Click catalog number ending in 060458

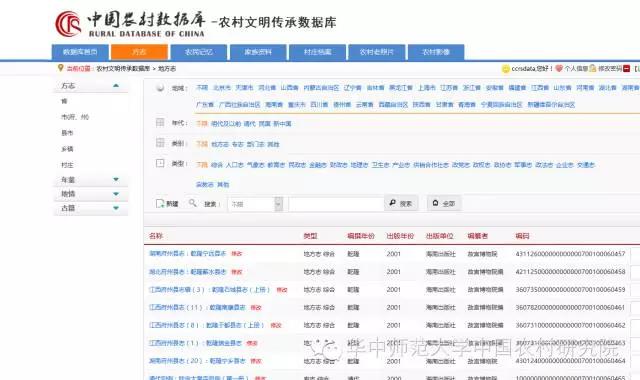pos(570,271)
